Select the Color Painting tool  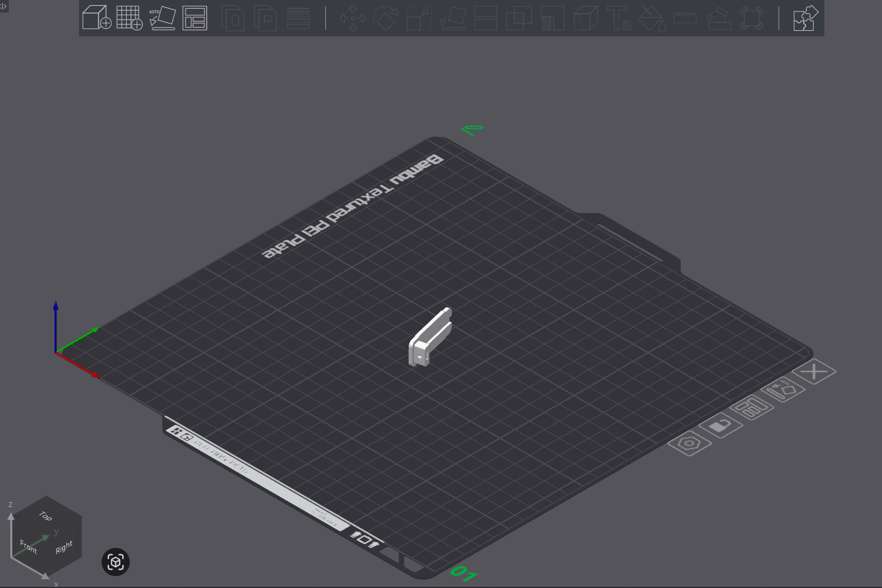(652, 19)
